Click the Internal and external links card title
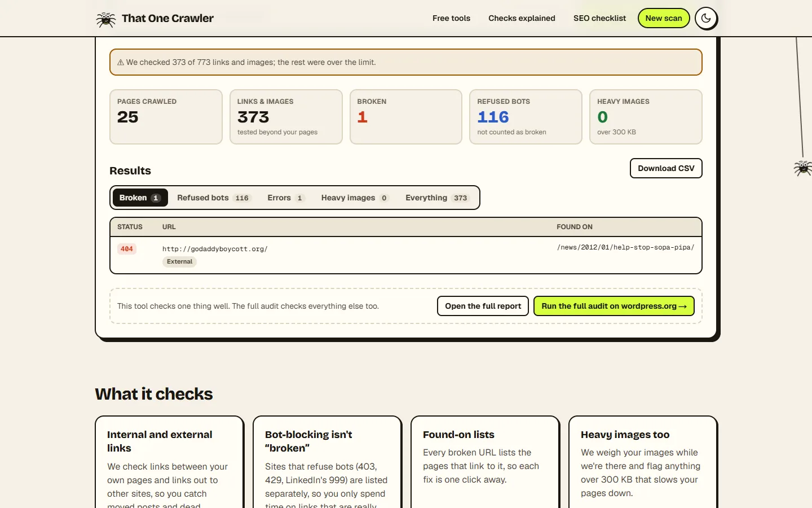 pos(160,441)
